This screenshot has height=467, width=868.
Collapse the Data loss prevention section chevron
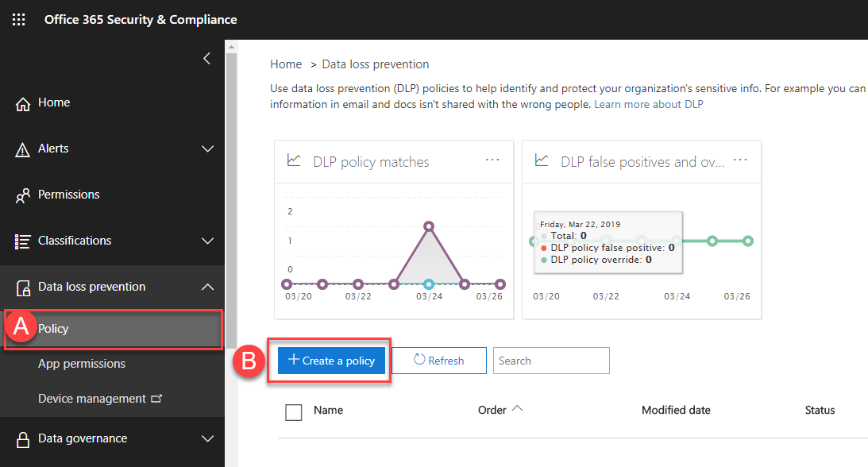point(207,287)
